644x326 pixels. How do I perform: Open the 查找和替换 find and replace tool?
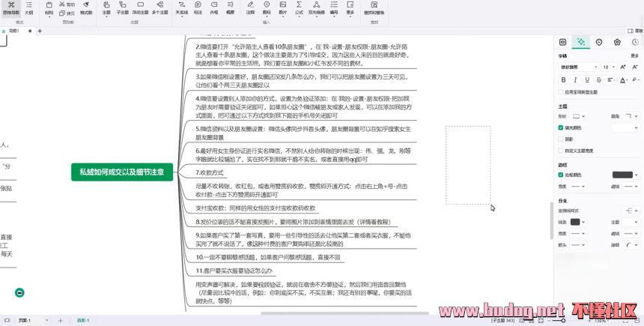tap(376, 8)
